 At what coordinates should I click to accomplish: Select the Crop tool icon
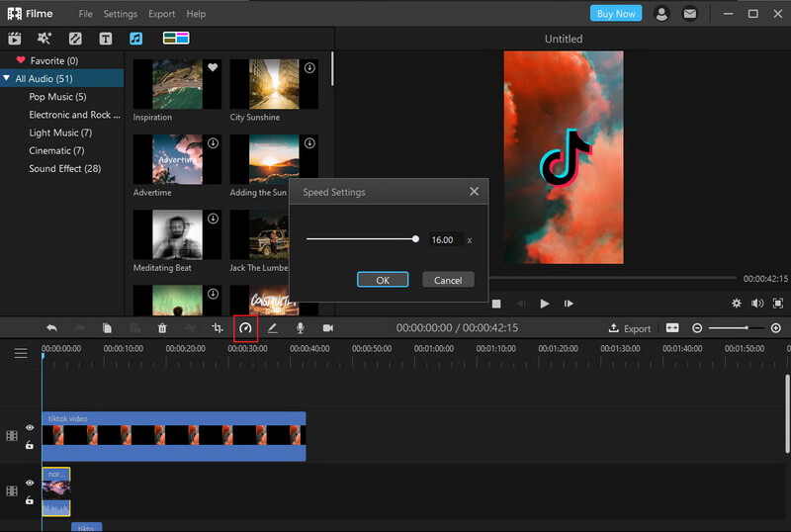coord(218,328)
